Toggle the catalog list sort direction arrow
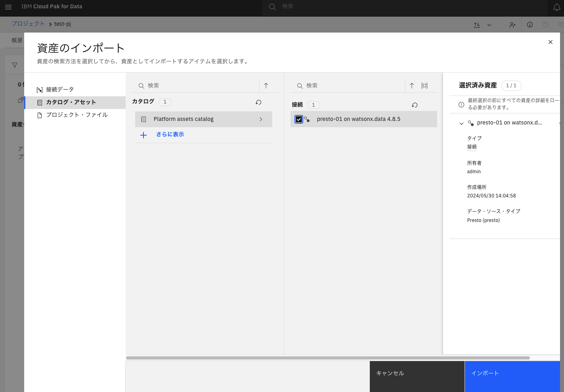The height and width of the screenshot is (392, 564). pos(266,85)
